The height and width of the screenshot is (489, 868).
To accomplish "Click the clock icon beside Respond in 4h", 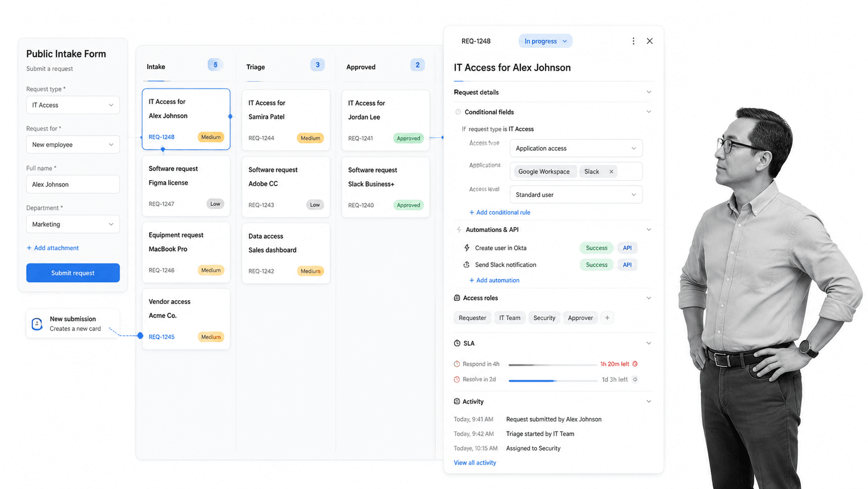I will point(457,364).
